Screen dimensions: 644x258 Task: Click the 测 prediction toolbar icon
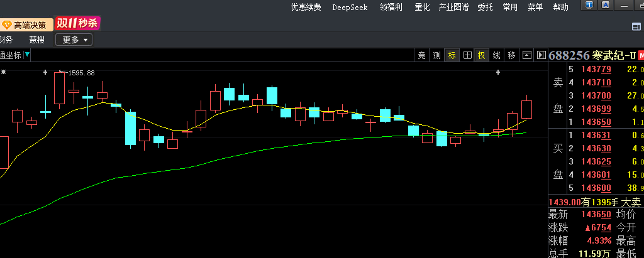[437, 55]
